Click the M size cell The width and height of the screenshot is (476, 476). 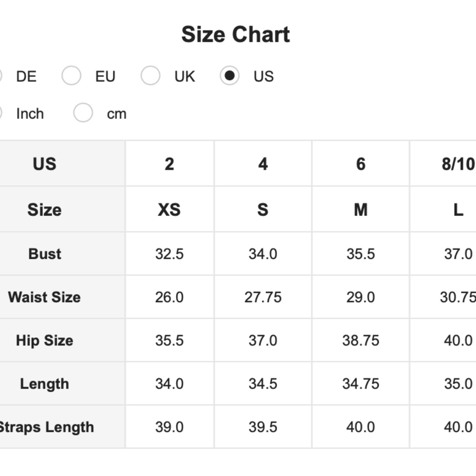click(x=360, y=209)
